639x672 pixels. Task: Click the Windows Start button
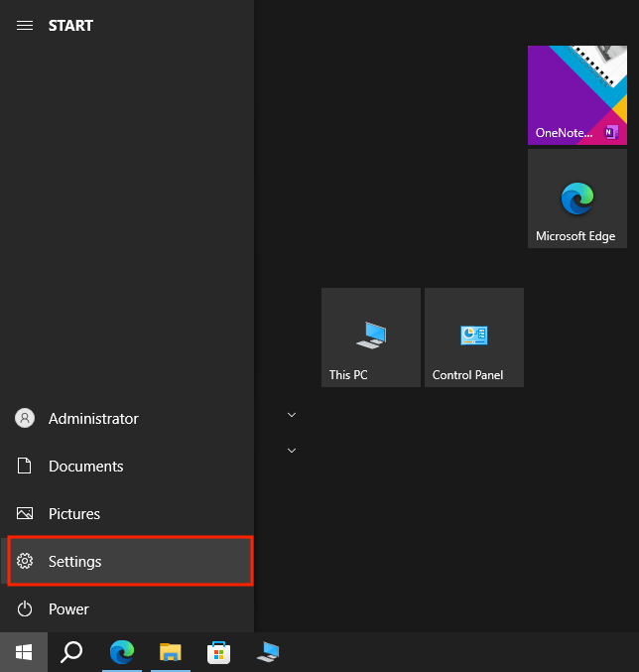click(24, 652)
